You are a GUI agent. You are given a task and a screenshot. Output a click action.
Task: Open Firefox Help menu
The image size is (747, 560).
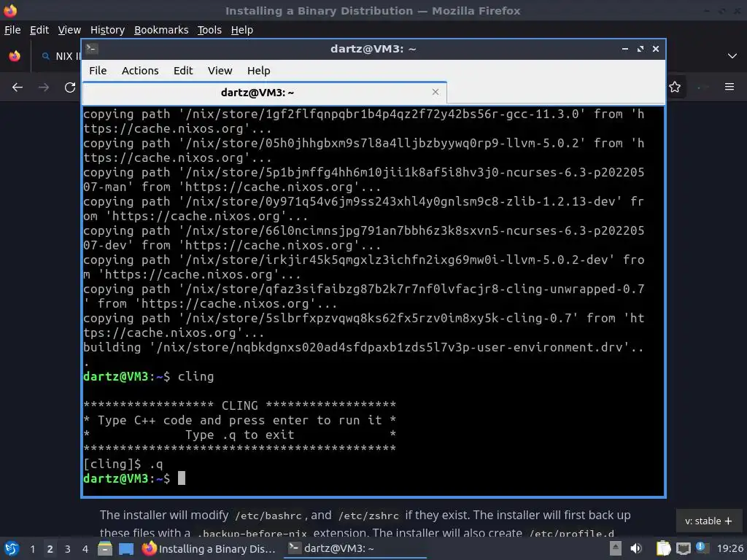pos(242,30)
